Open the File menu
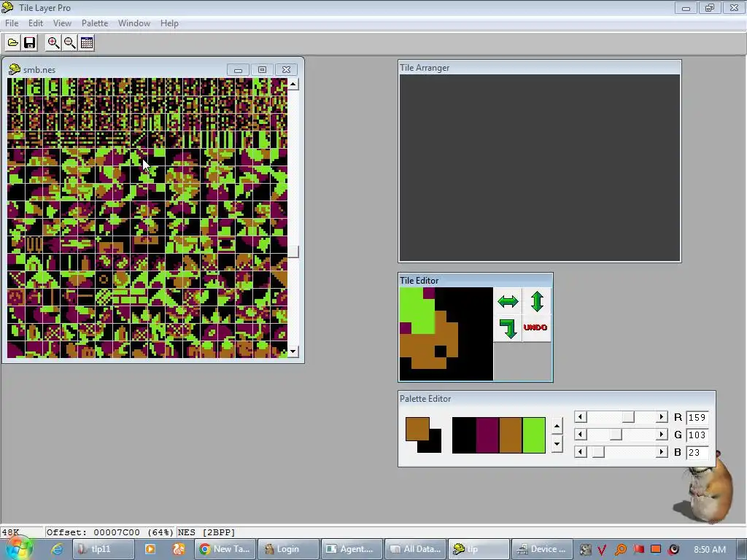The height and width of the screenshot is (560, 747). tap(12, 23)
